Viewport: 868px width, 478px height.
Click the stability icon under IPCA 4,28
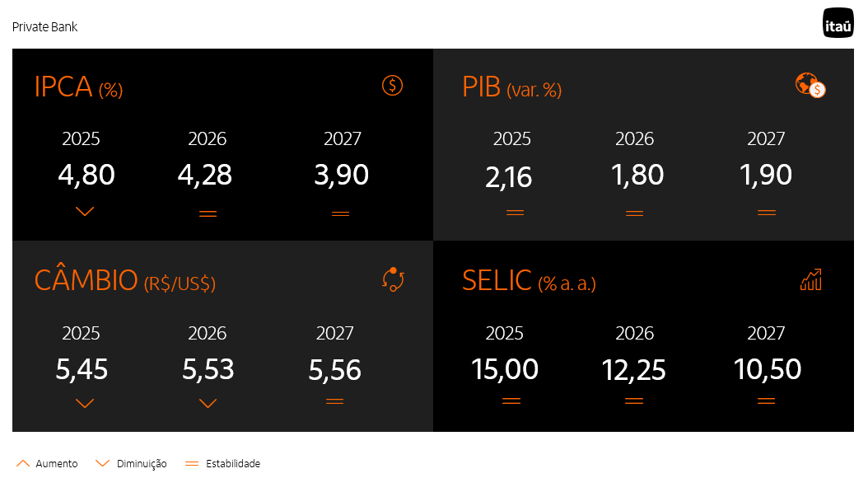click(208, 214)
